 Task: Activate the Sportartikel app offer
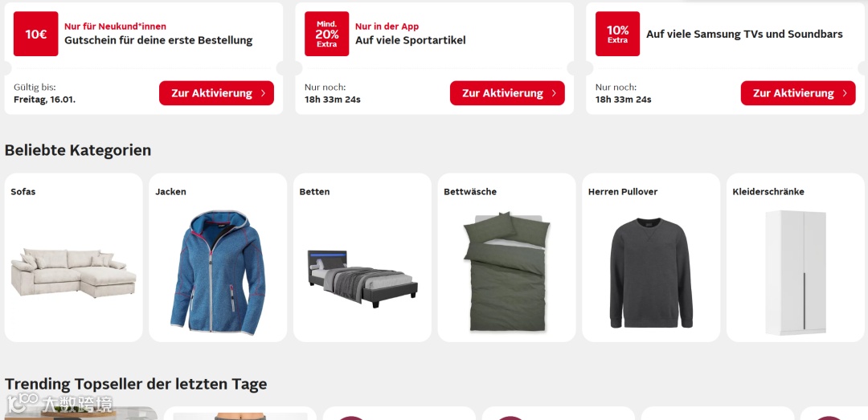click(507, 93)
